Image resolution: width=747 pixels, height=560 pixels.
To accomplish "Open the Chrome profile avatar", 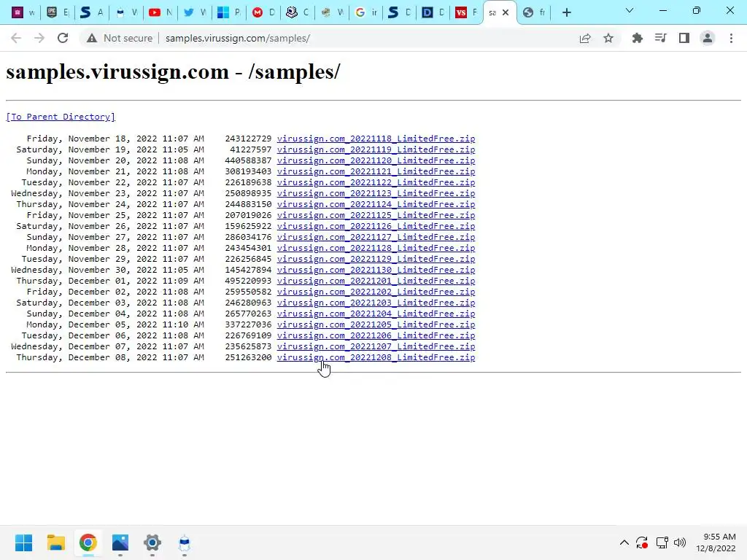I will (x=708, y=38).
